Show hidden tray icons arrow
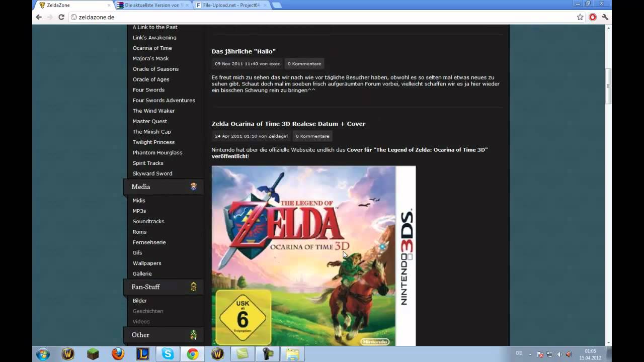Image resolution: width=644 pixels, height=362 pixels. click(530, 354)
